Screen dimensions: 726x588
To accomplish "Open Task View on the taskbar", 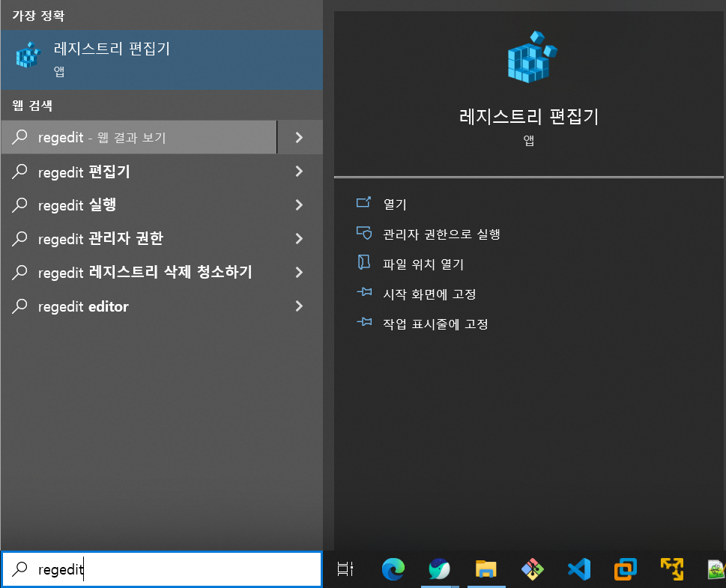I will [x=345, y=569].
